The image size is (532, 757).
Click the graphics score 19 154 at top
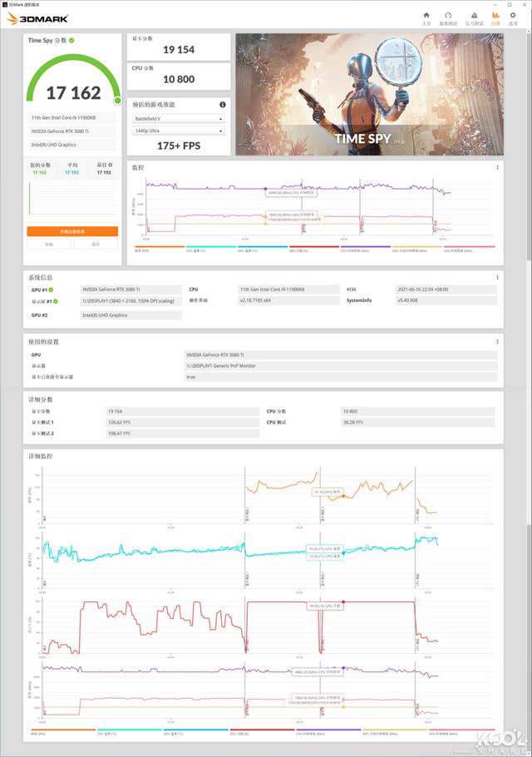pyautogui.click(x=179, y=50)
